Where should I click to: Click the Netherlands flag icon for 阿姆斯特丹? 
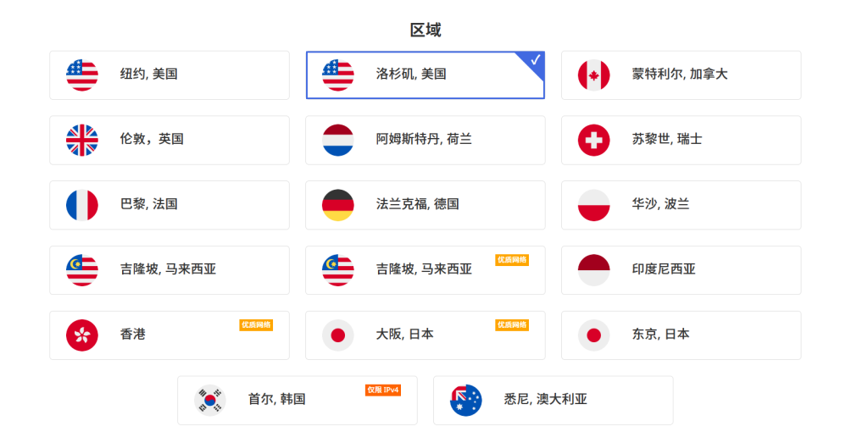[338, 140]
